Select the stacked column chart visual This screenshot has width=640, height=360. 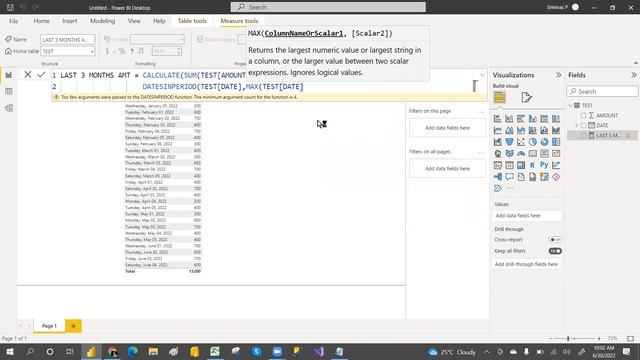click(509, 119)
